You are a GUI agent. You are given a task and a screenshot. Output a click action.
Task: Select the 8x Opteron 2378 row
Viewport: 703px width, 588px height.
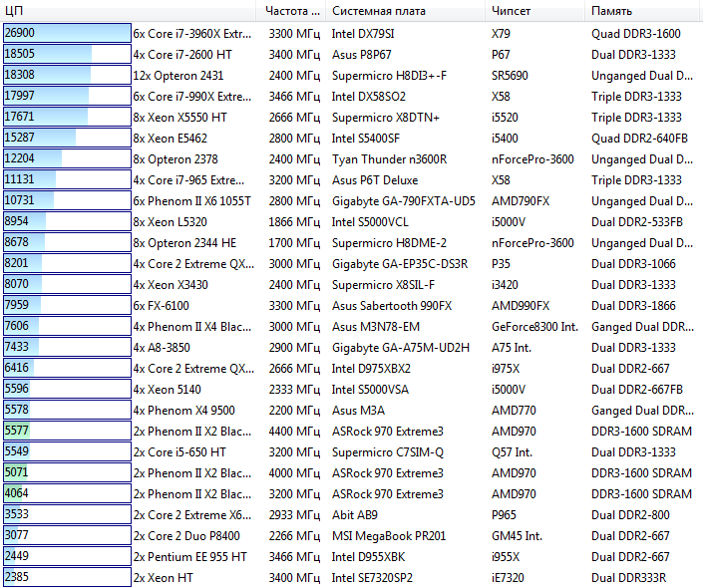pos(351,159)
